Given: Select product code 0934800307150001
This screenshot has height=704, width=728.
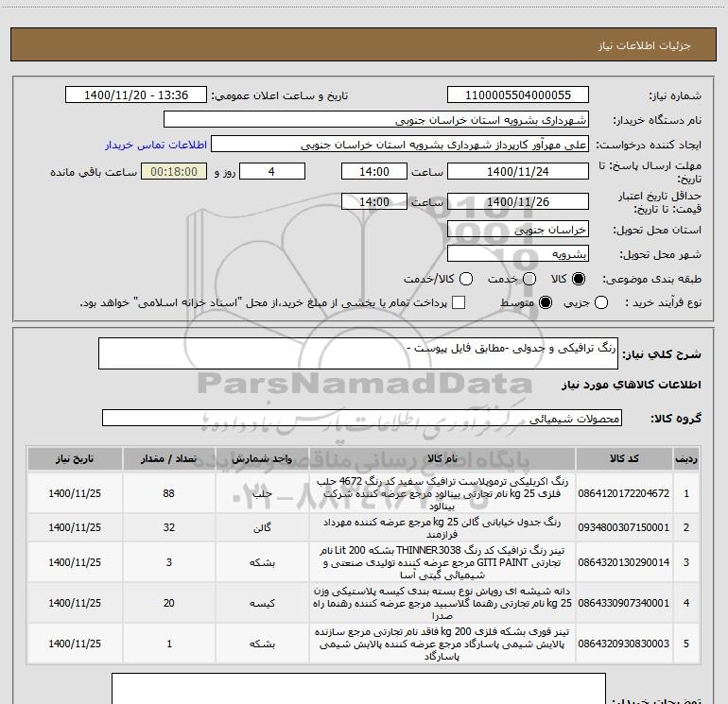Looking at the screenshot, I should coord(624,527).
